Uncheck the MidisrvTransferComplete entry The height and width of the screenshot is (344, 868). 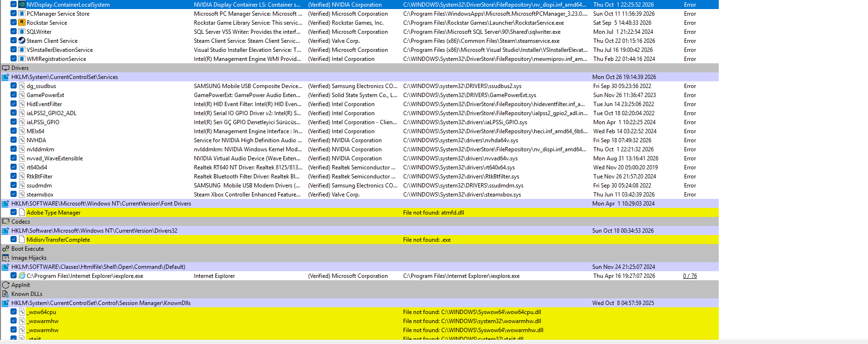click(x=14, y=239)
